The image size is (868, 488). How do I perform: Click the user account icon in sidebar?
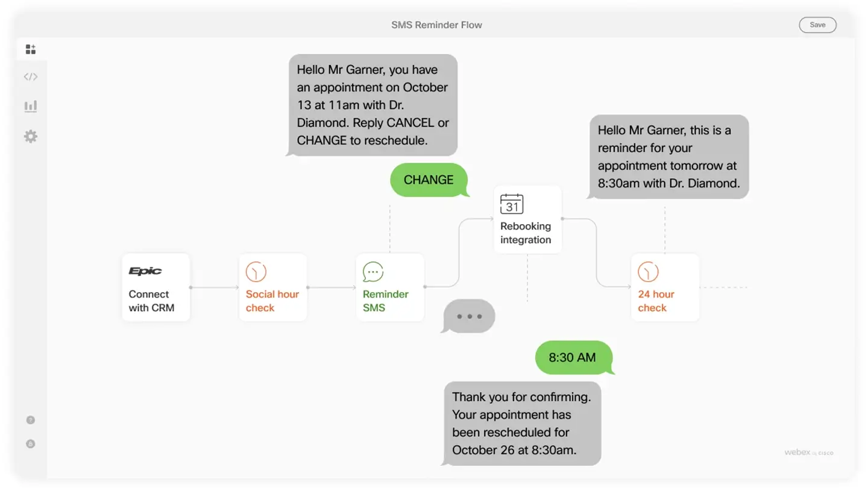(30, 443)
